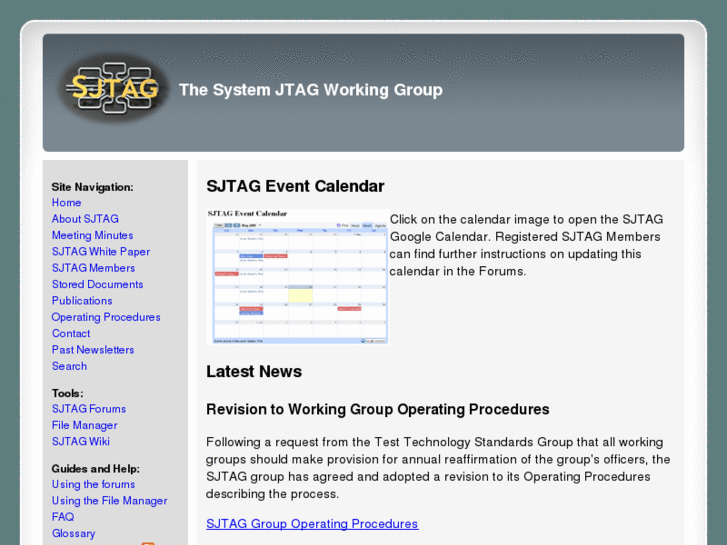The height and width of the screenshot is (545, 727).
Task: Click the Guides and Help: label
Action: [x=96, y=469]
